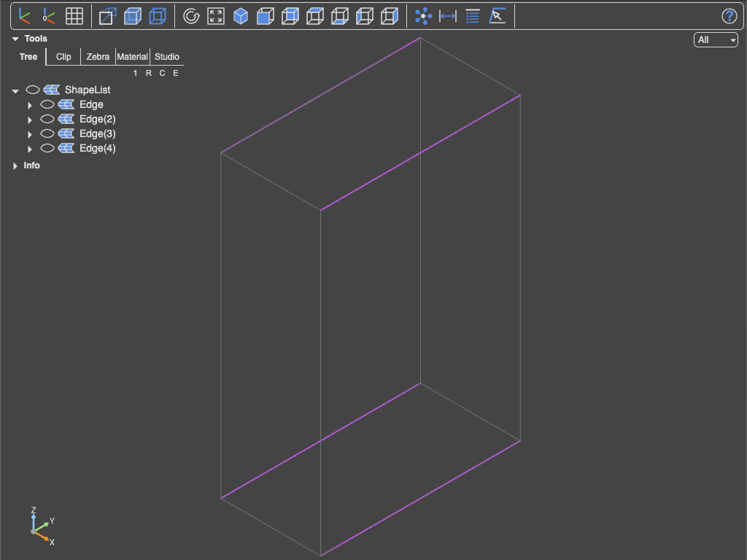Screen dimensions: 747x560
Task: Switch to the Clip tab
Action: (x=63, y=57)
